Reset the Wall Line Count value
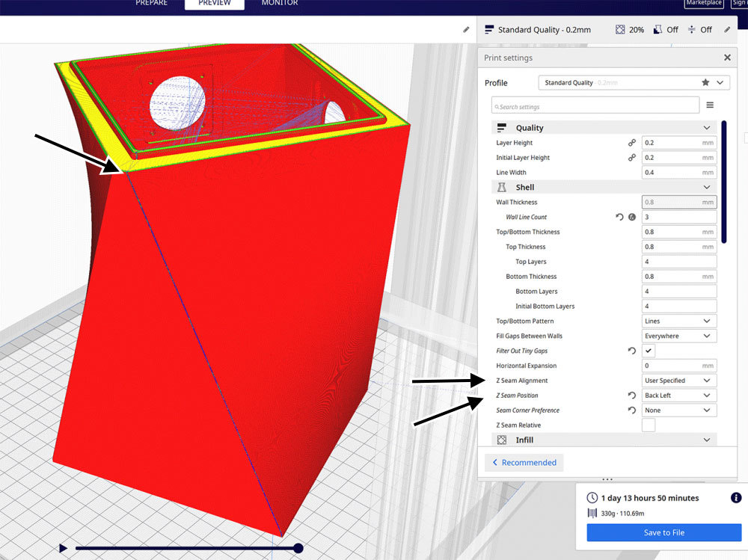This screenshot has width=748, height=560. (x=619, y=217)
